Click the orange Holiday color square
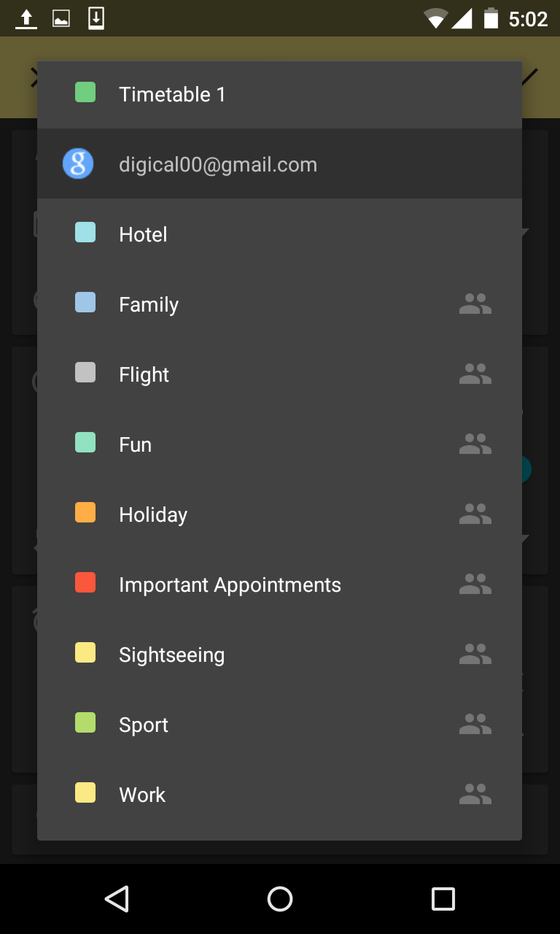The image size is (560, 934). (x=85, y=513)
